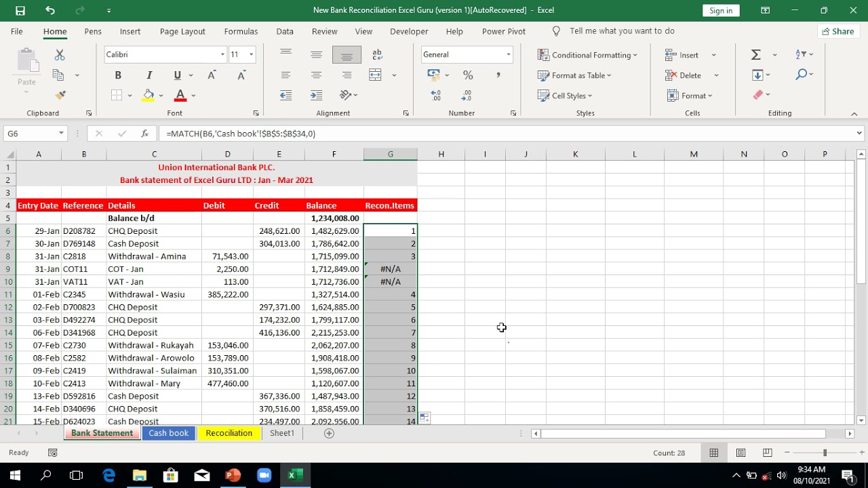Toggle Top Align for the cell
The width and height of the screenshot is (868, 488).
pyautogui.click(x=285, y=55)
